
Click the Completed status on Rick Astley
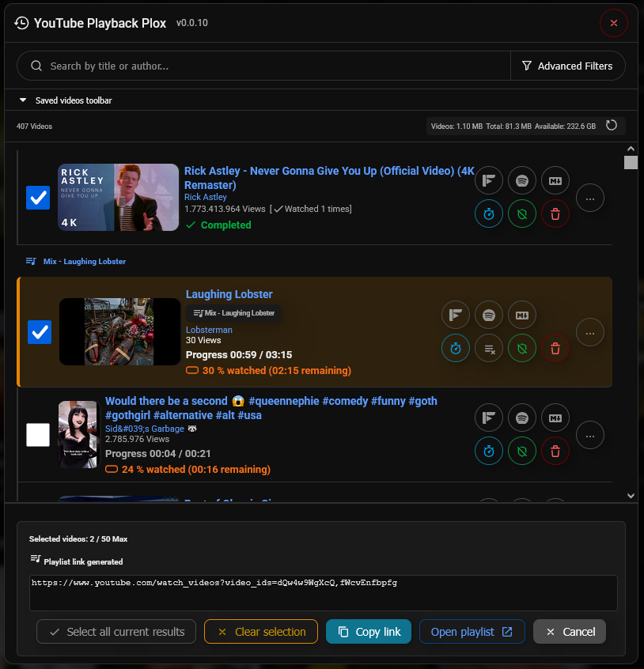(x=218, y=225)
